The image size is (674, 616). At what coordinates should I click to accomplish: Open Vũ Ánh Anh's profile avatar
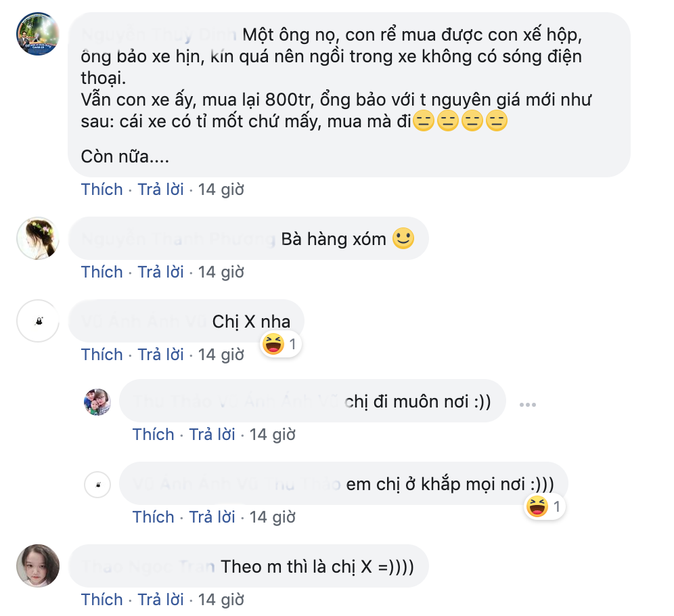point(38,321)
